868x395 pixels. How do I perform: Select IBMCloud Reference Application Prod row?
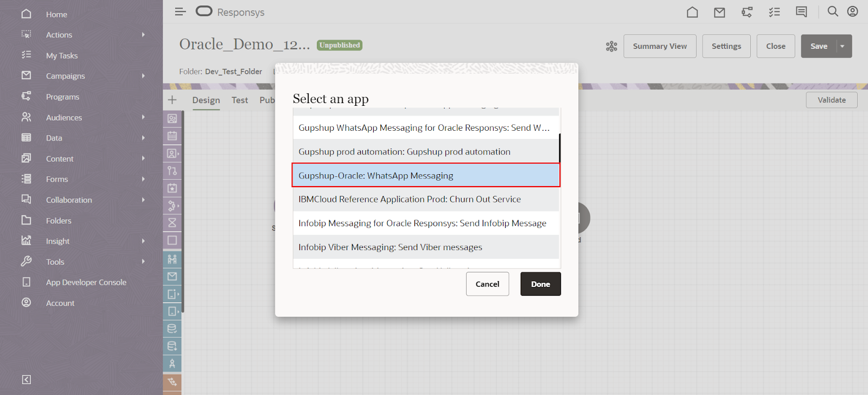(426, 199)
